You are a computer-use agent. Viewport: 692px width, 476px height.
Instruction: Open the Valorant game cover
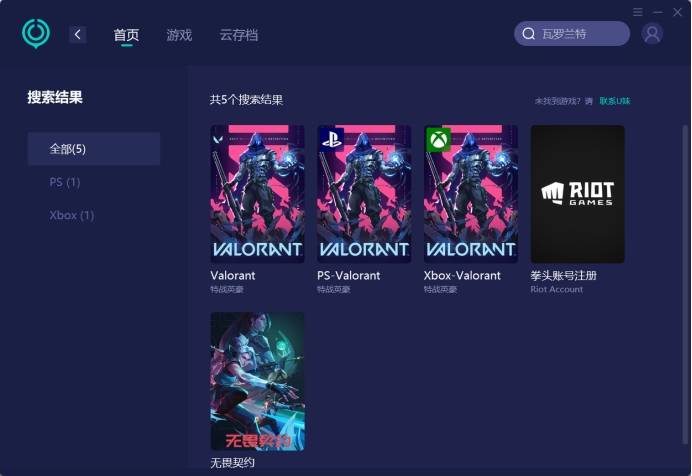[x=257, y=194]
